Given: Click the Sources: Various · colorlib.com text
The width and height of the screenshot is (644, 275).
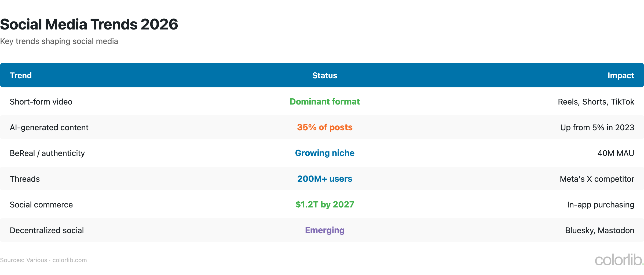Looking at the screenshot, I should (x=43, y=260).
